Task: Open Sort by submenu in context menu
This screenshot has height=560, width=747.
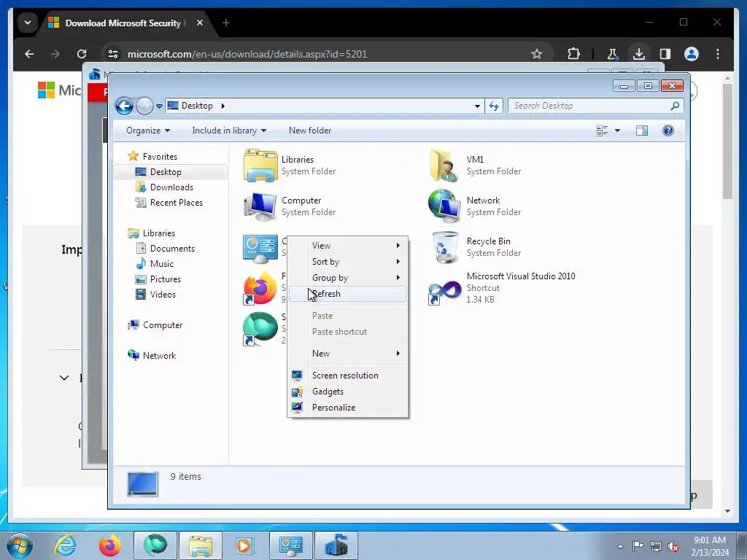Action: pos(348,262)
